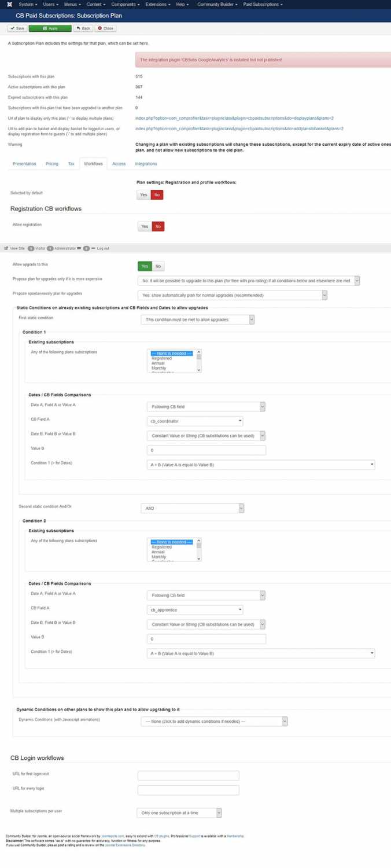Switch to the Integrations tab
Image resolution: width=391 pixels, height=868 pixels.
click(x=146, y=164)
